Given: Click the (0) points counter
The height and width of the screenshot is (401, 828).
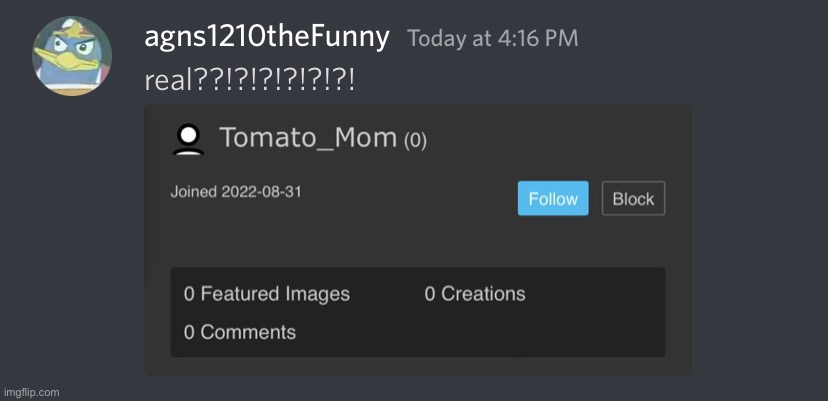Looking at the screenshot, I should tap(415, 141).
